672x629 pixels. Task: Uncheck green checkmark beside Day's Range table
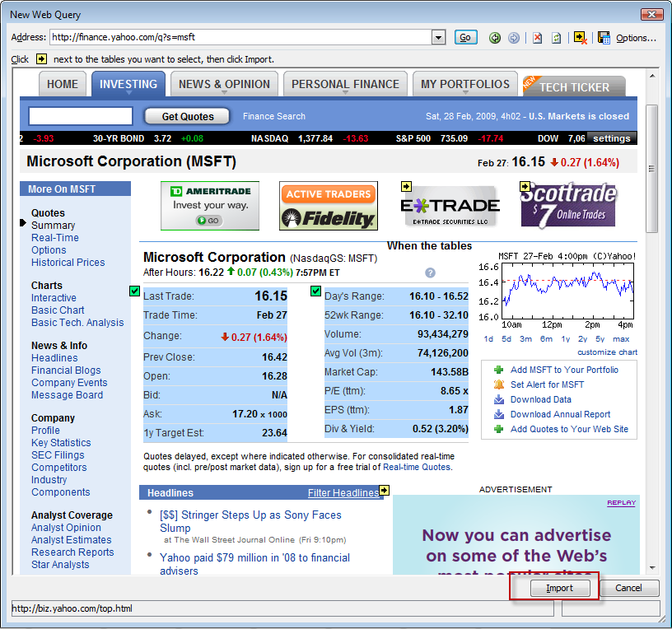[316, 291]
